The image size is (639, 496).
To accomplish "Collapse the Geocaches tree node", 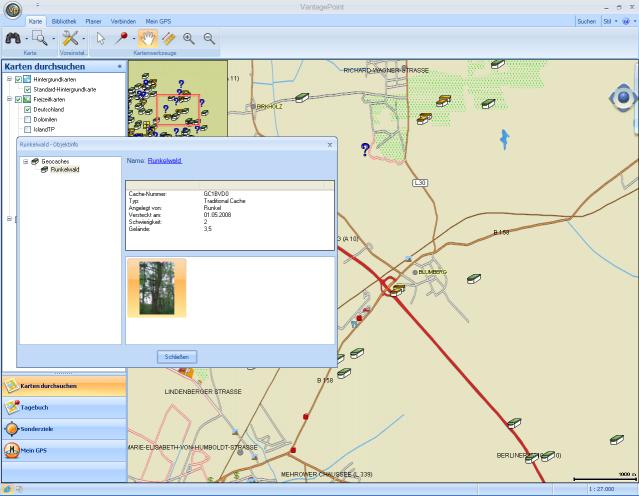I will [25, 161].
